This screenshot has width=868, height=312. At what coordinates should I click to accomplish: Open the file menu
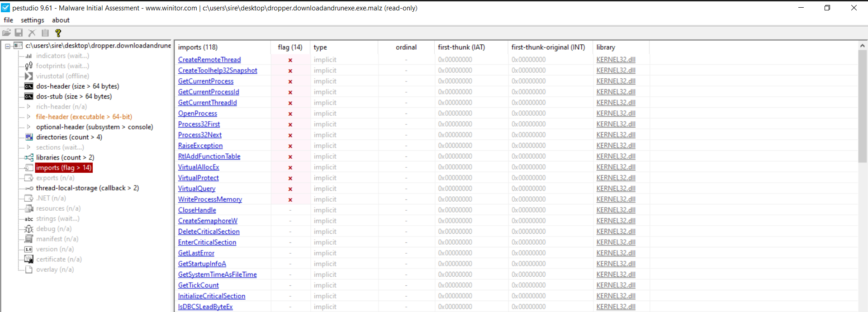8,20
